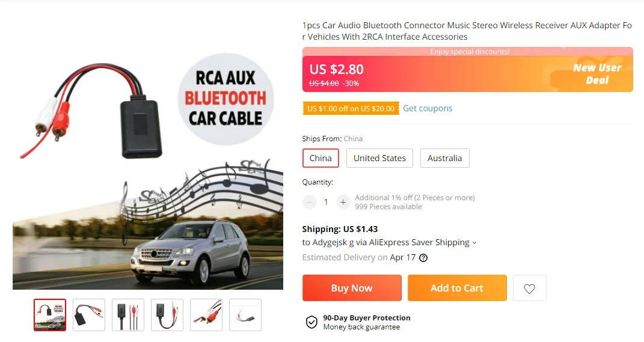The width and height of the screenshot is (644, 342).
Task: Show the fourth product thumbnail
Action: [x=167, y=315]
